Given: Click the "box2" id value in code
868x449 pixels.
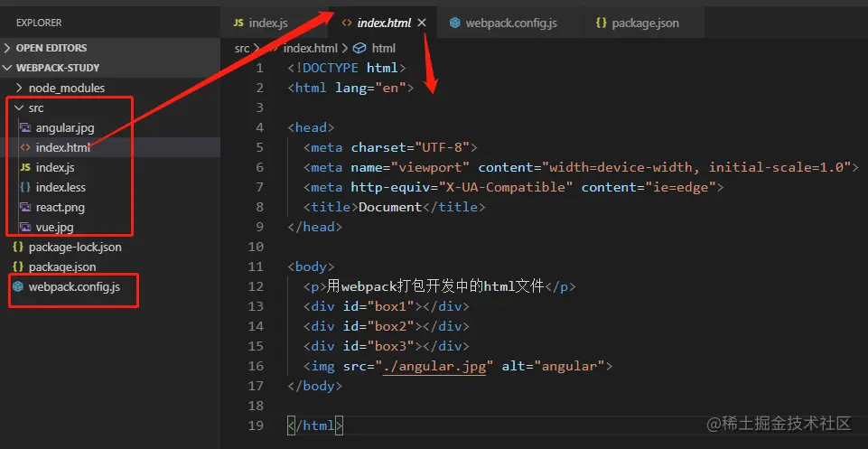Looking at the screenshot, I should click(x=391, y=326).
